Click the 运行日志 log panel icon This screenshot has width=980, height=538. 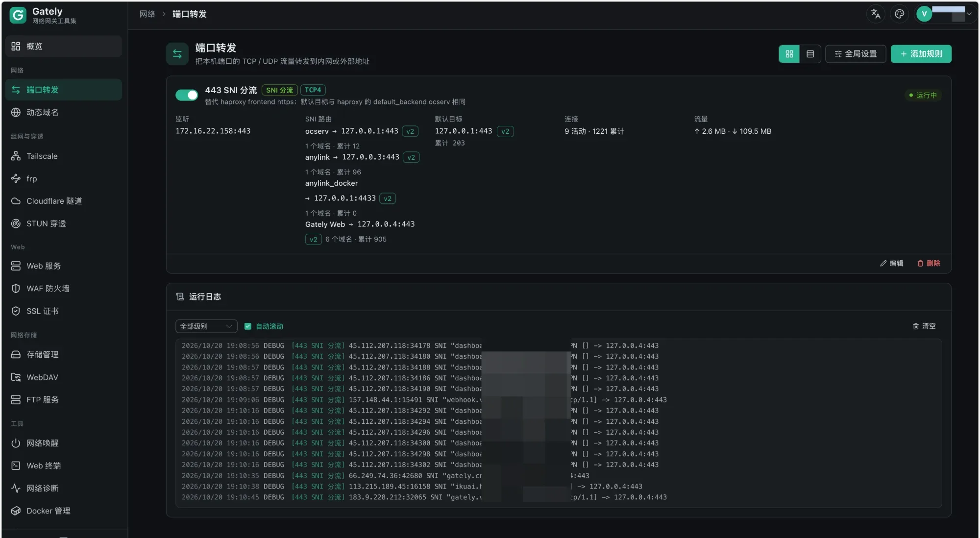180,297
